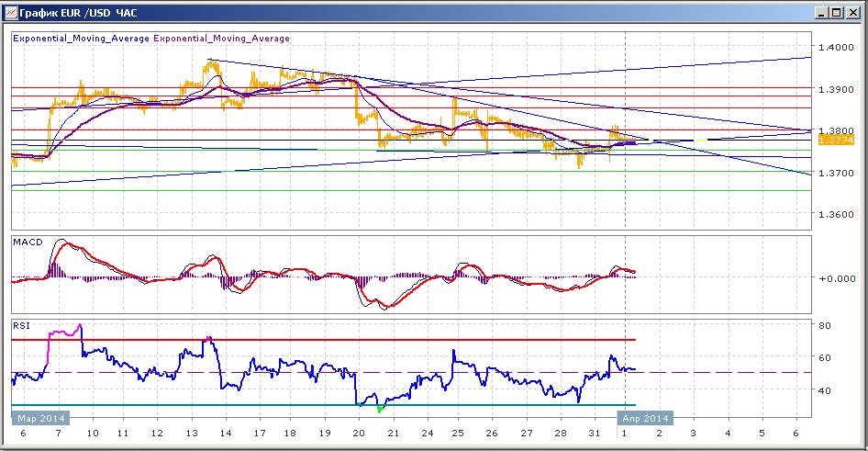Click the chart window icon in title bar

(10, 12)
